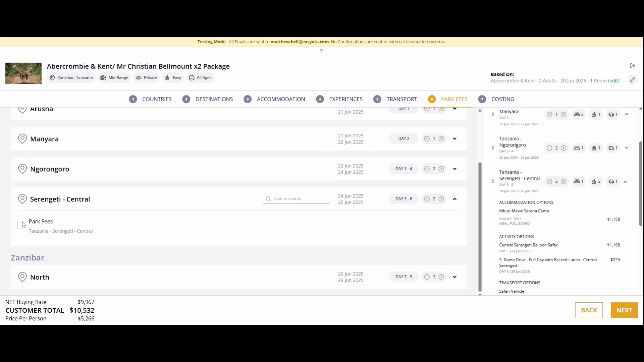
Task: Click North location pin icon
Action: pos(22,277)
